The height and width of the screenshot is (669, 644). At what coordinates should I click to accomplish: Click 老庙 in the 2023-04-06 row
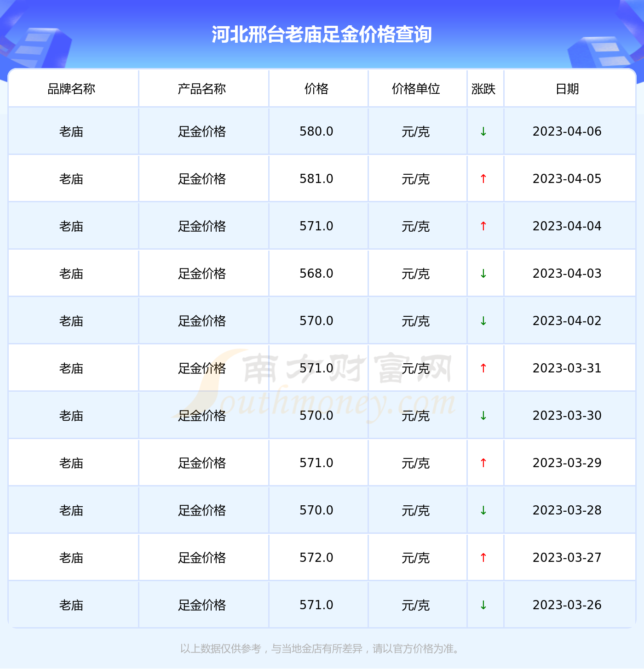[71, 132]
